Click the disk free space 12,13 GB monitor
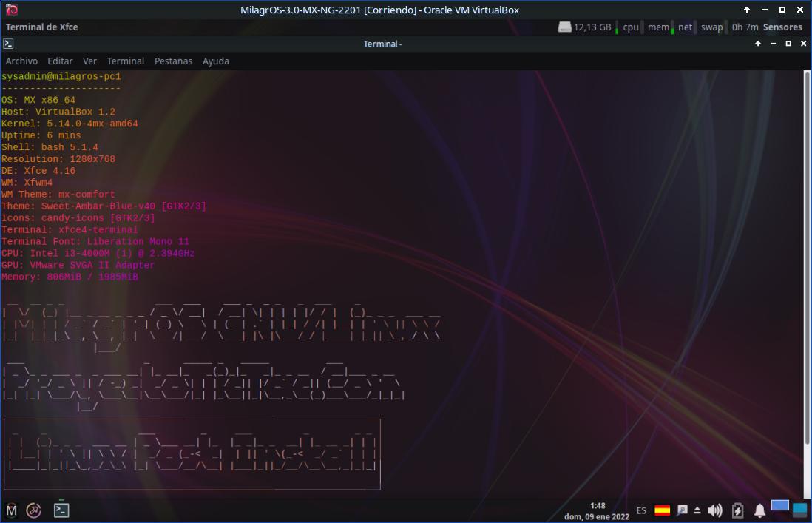 (585, 27)
